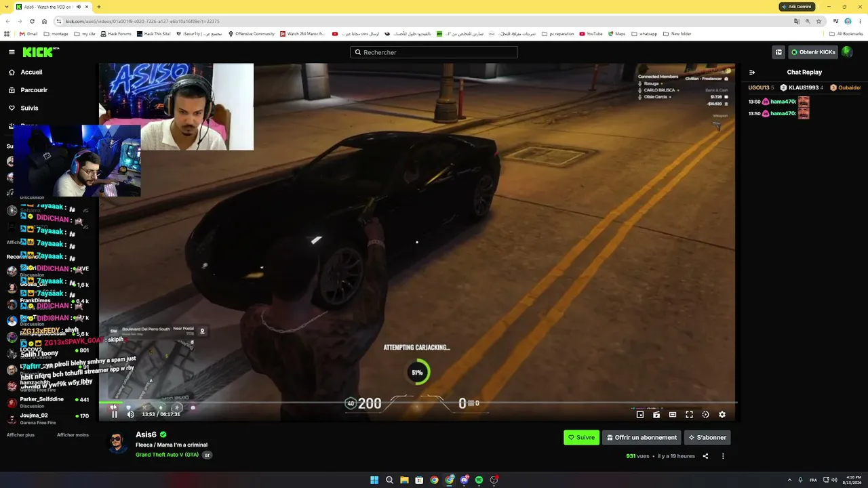This screenshot has height=488, width=868.
Task: Seek on the video progress bar
Action: click(417, 403)
